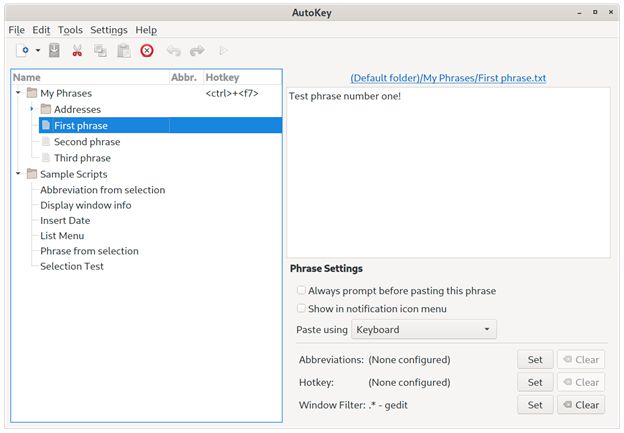Click the Save toolbar icon
The image size is (624, 433).
click(x=55, y=50)
